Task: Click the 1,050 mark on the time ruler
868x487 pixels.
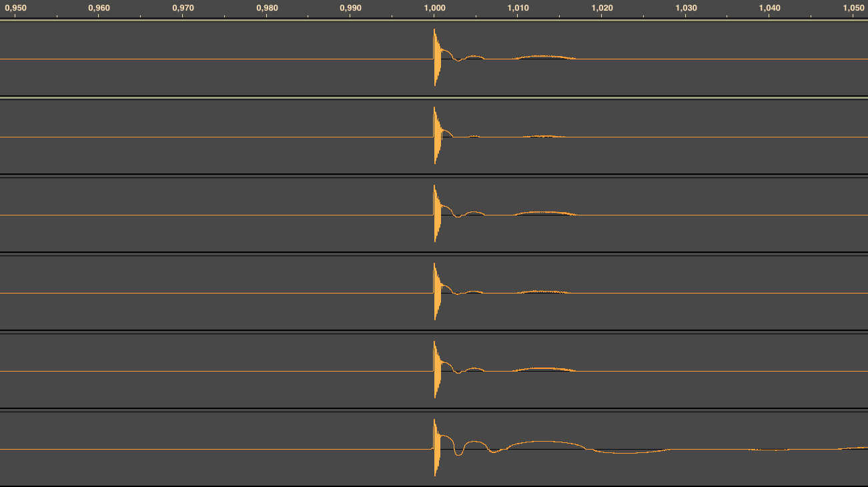Action: 853,8
